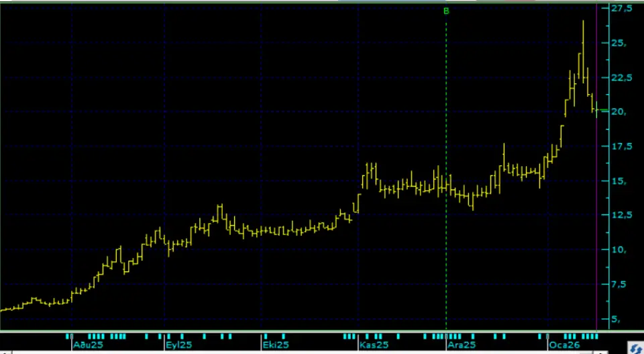Click the 5 price label on right axis
Viewport: 644px width, 354px height.
(616, 318)
